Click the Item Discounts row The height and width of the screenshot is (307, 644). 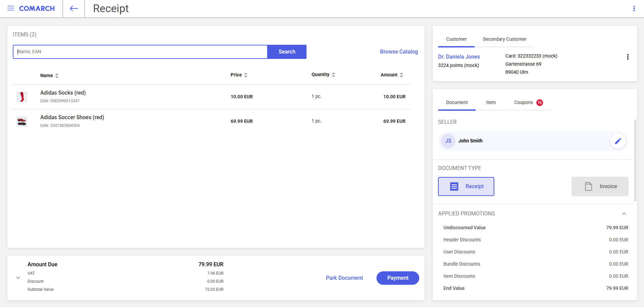pos(536,276)
